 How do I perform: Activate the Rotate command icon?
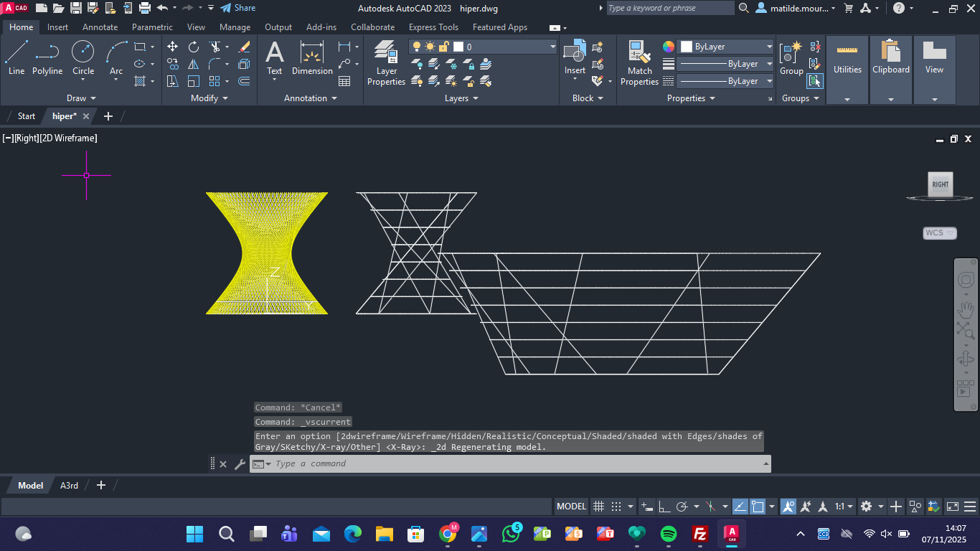point(194,47)
